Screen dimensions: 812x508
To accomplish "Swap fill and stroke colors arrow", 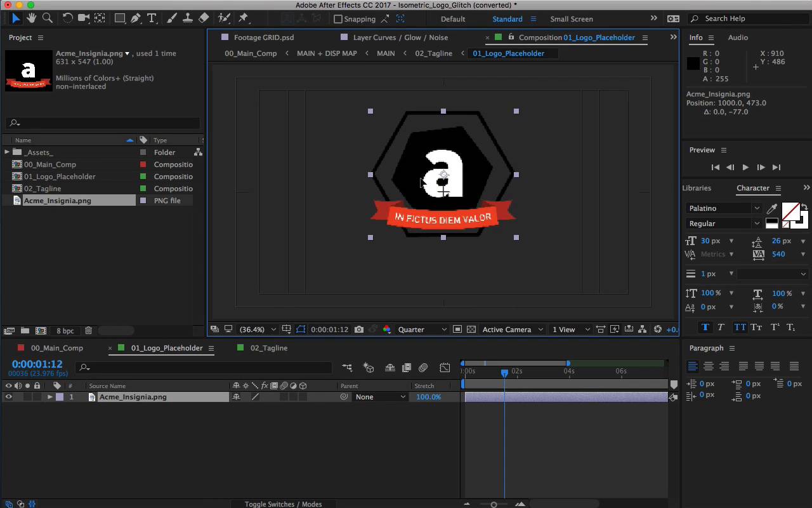I will pyautogui.click(x=804, y=207).
